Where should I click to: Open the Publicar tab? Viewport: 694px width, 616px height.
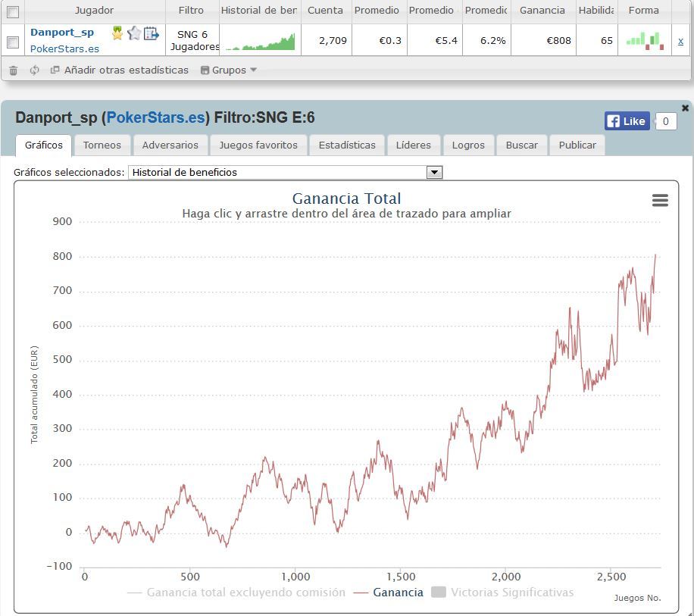577,145
